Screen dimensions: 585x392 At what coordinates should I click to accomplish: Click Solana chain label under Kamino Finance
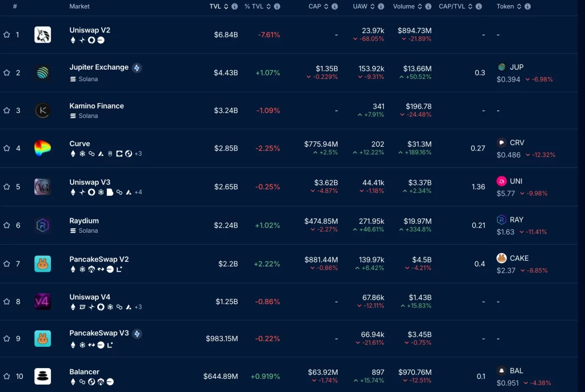[x=88, y=116]
